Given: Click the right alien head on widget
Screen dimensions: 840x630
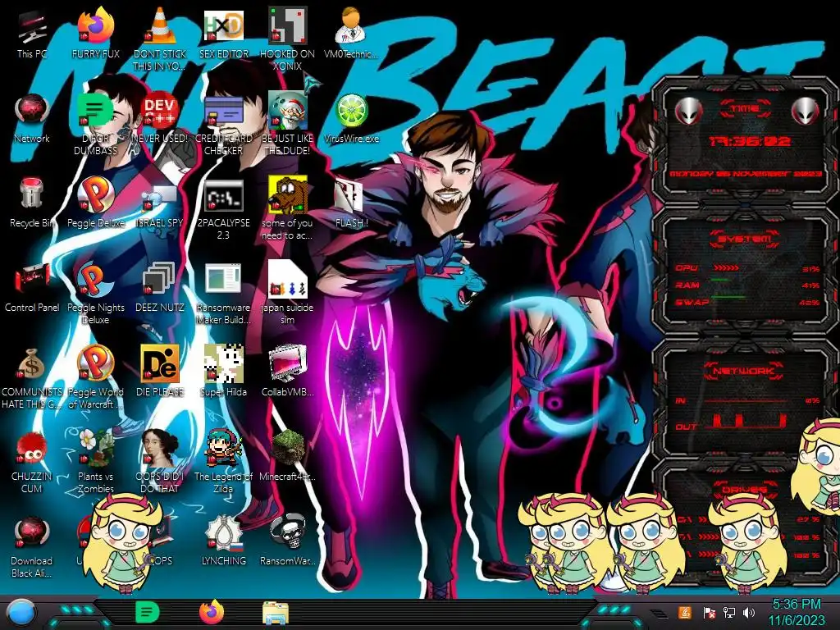Looking at the screenshot, I should (806, 112).
